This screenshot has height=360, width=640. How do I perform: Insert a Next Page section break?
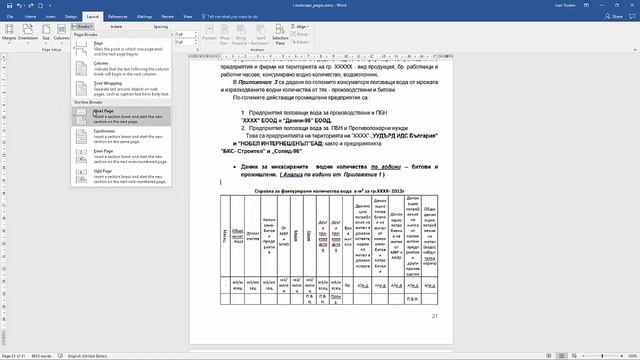[121, 116]
